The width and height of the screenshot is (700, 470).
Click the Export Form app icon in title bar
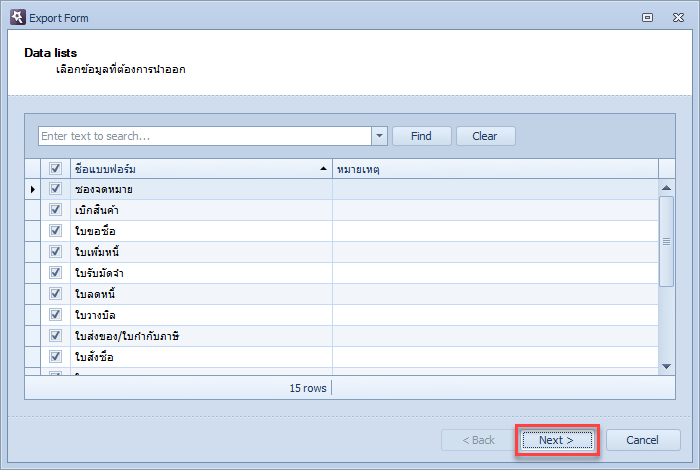tap(18, 17)
